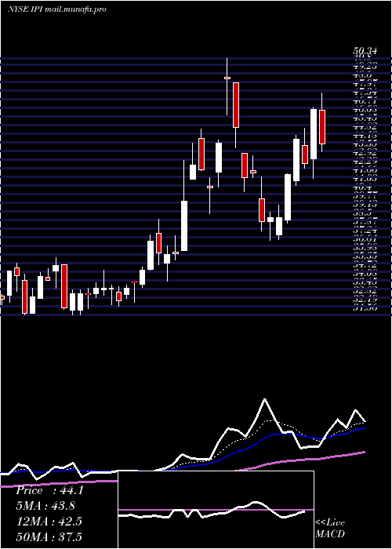Image resolution: width=392 pixels, height=549 pixels.
Task: Click the '12MA : 42.5' value
Action: point(49,522)
